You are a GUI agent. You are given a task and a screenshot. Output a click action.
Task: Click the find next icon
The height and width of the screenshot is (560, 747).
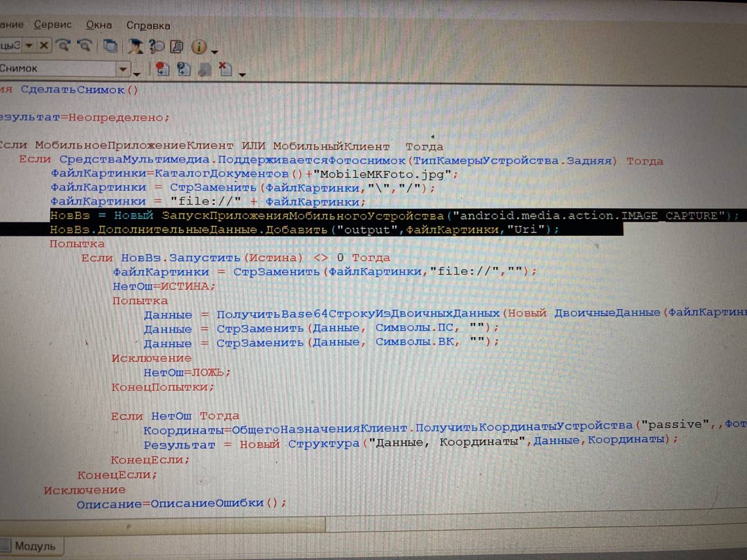tap(64, 45)
